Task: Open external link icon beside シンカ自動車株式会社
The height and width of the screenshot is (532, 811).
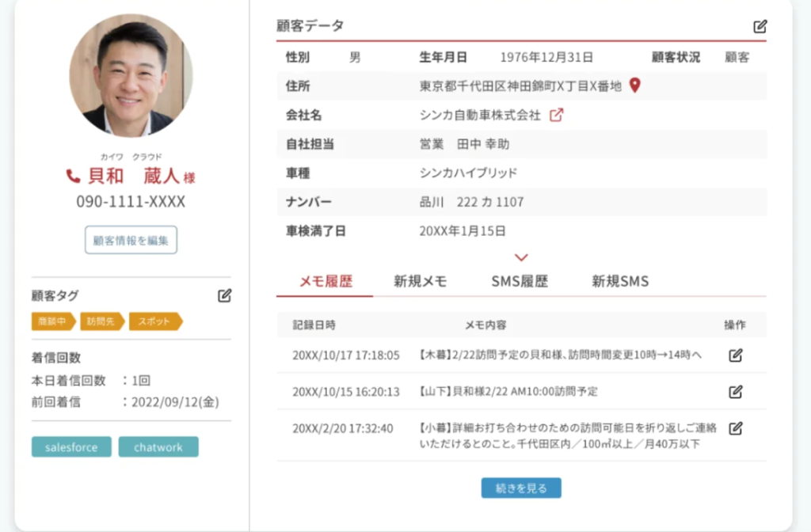Action: pyautogui.click(x=557, y=115)
